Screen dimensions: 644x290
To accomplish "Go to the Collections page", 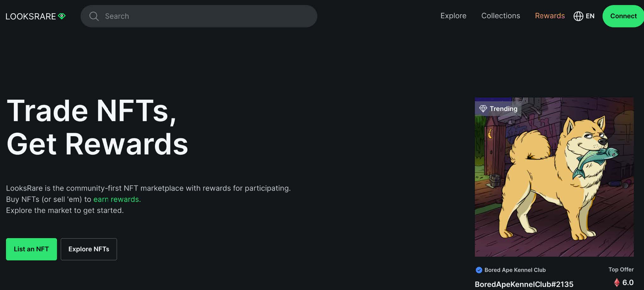I will click(x=500, y=16).
